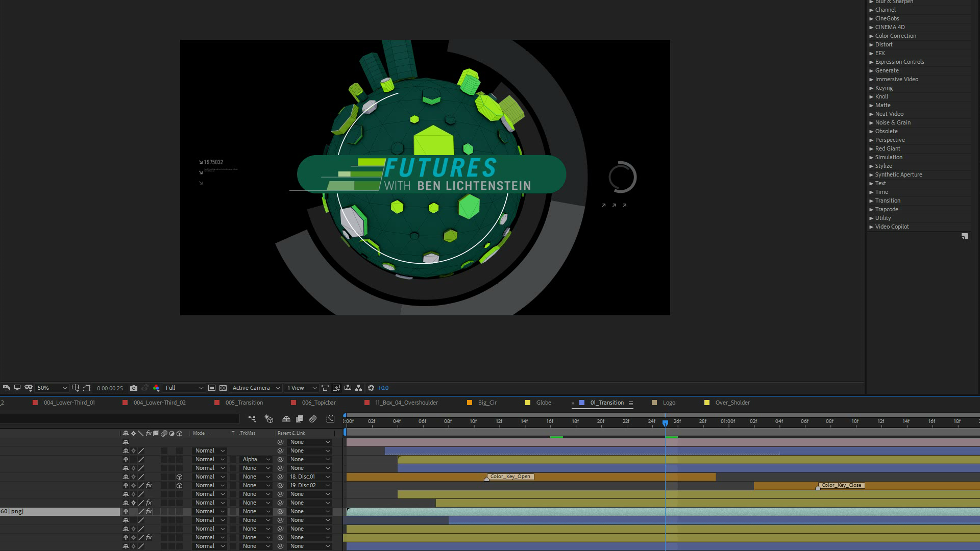Click the Color_Key_Open timeline marker

[x=510, y=477]
